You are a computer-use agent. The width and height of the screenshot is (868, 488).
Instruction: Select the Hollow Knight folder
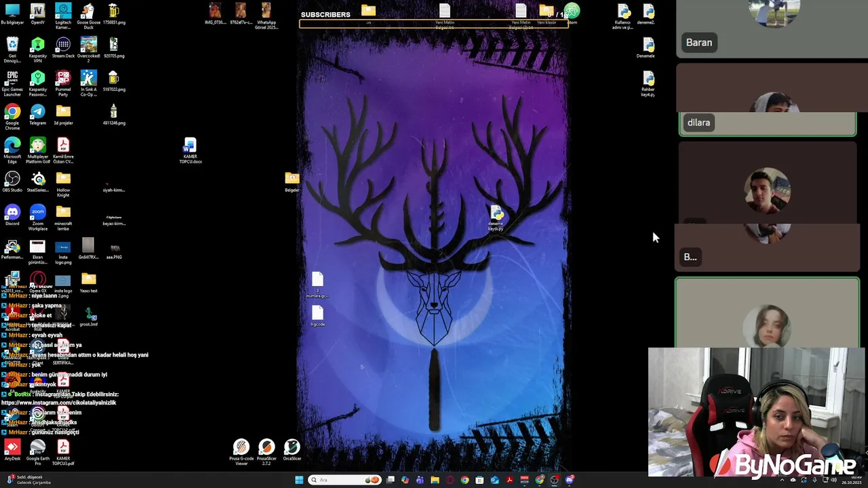point(63,184)
